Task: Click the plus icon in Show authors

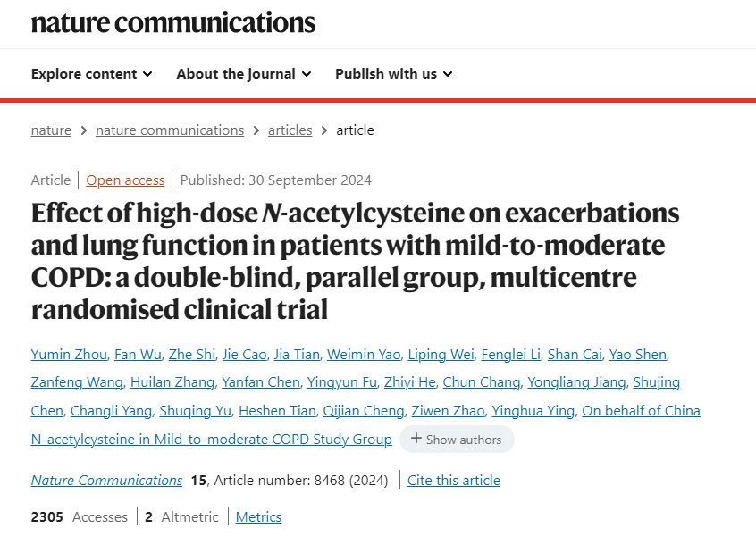Action: (416, 439)
